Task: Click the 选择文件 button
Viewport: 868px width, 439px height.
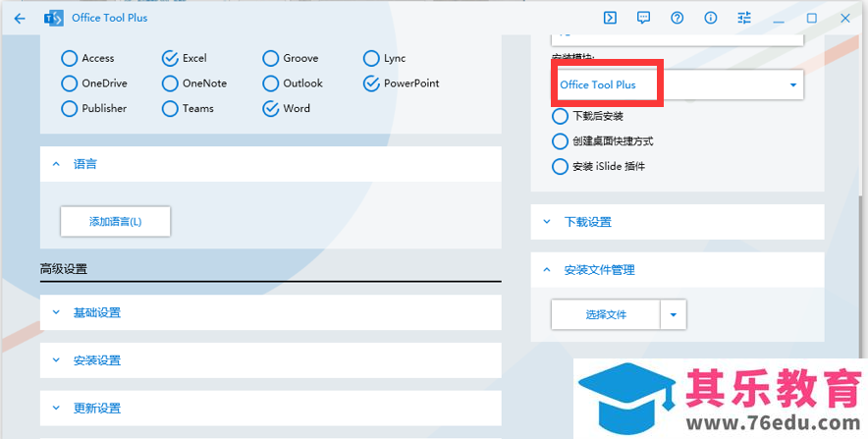Action: tap(606, 314)
